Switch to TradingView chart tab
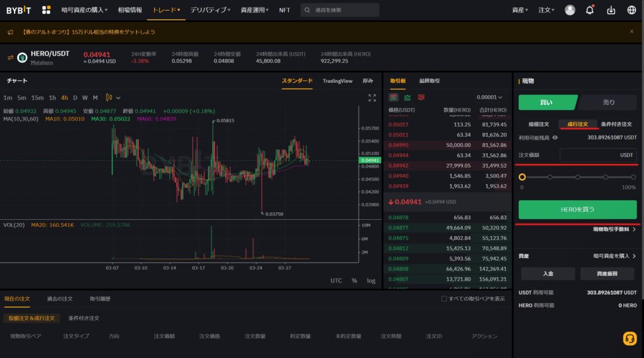The height and width of the screenshot is (358, 644). (337, 81)
